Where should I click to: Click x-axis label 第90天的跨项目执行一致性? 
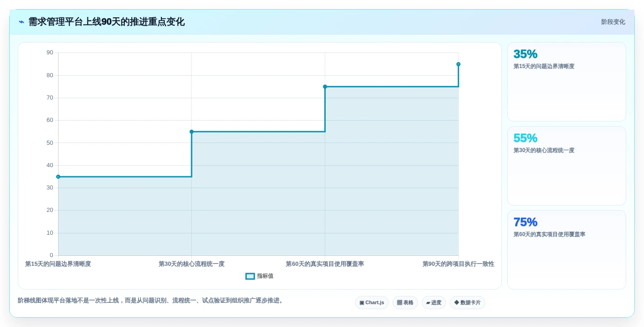[458, 264]
